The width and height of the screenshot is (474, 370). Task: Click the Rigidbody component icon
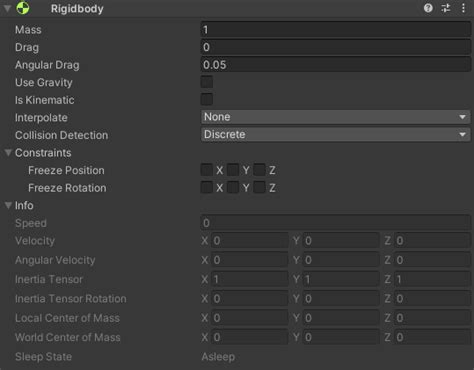pos(23,8)
